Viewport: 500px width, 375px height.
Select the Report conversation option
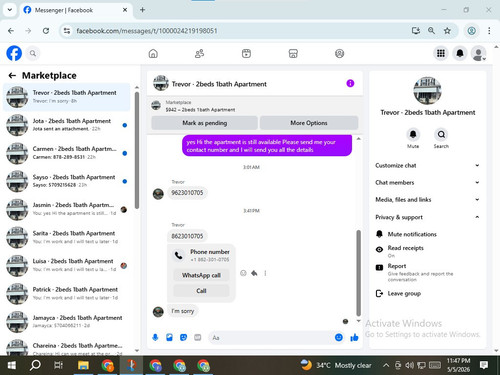427,272
